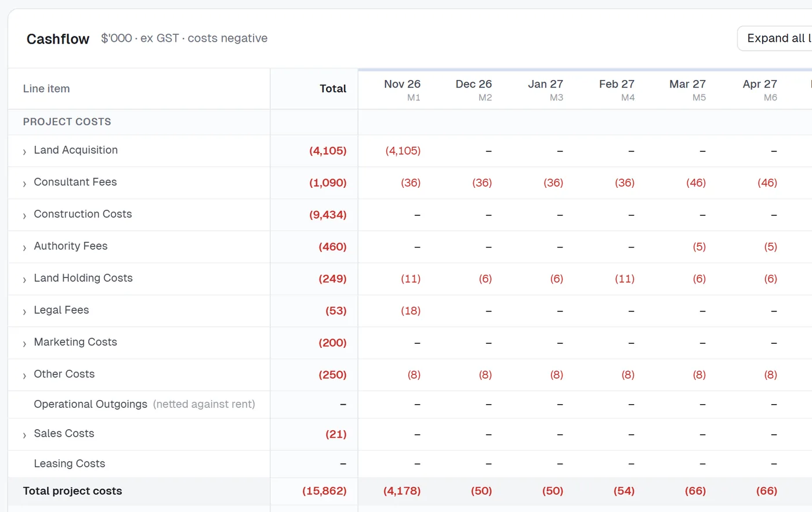Select the Feb 27 column header

click(x=617, y=89)
